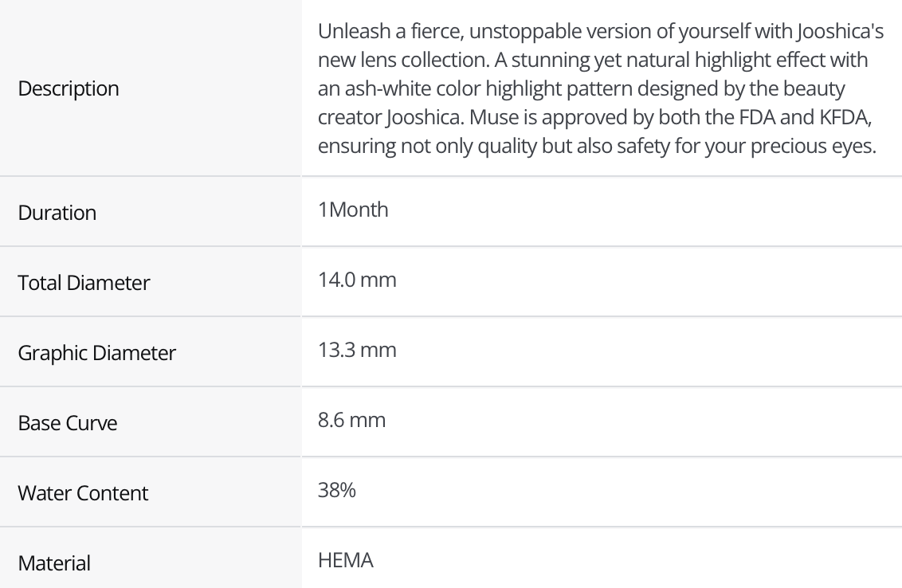Viewport: 902px width, 588px height.
Task: Select the "8.6 mm" value
Action: pos(352,420)
